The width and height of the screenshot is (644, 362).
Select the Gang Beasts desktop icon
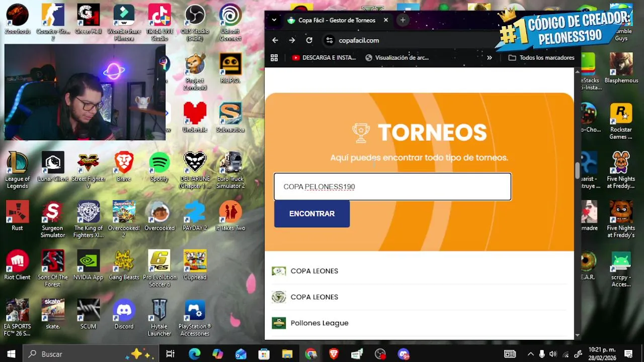[124, 265]
